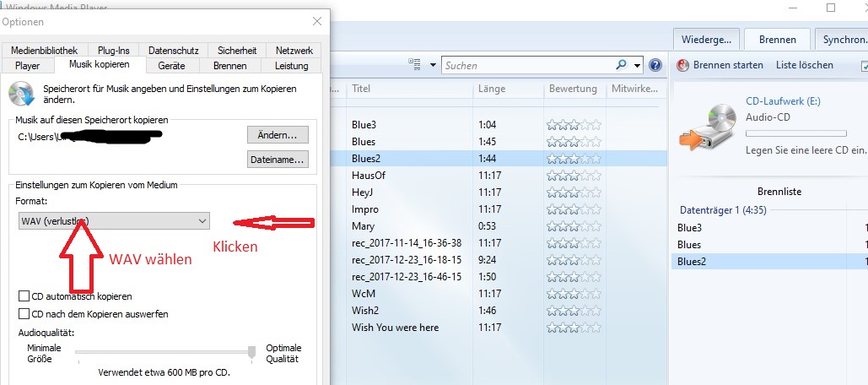868x385 pixels.
Task: Rate Blue3 with the fifth star
Action: [595, 125]
